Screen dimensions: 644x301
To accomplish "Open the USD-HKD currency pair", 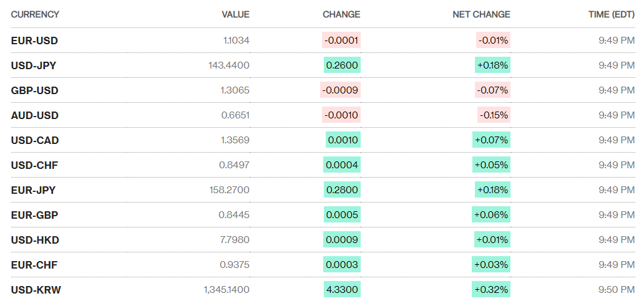I will tap(35, 240).
